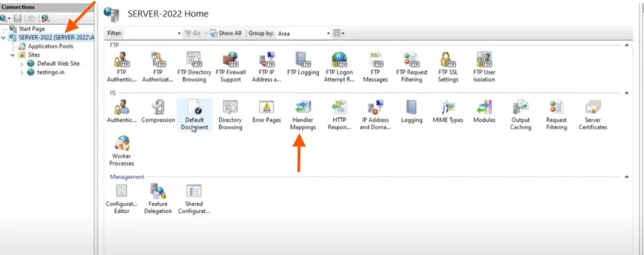This screenshot has height=255, width=644.
Task: Open FTP IP Address restrictions feature
Action: tap(267, 68)
